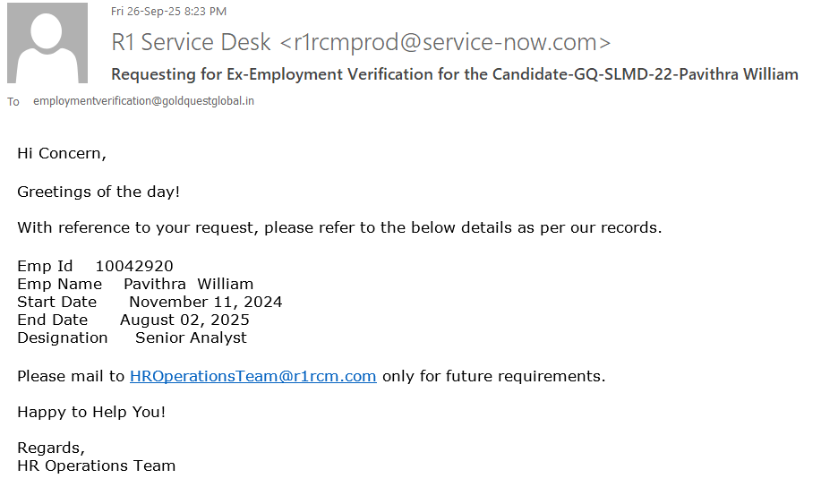This screenshot has height=504, width=821.
Task: Click sender address r1rcmprod@service-now.com
Action: [x=445, y=42]
